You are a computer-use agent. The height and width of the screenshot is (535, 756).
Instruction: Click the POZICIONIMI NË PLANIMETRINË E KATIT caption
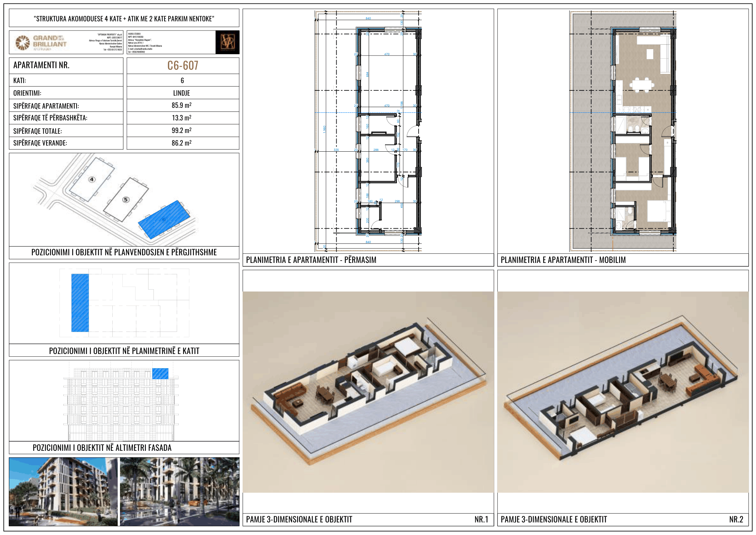click(x=124, y=351)
